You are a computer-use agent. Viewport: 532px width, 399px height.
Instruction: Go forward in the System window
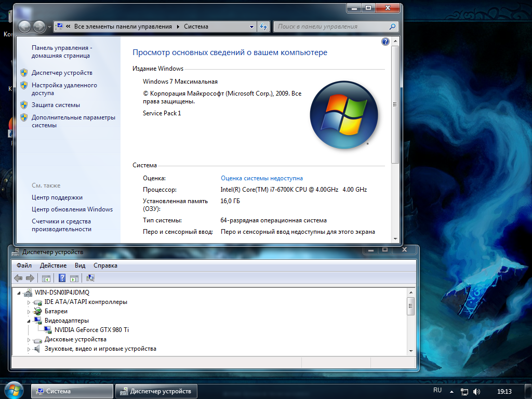click(39, 26)
